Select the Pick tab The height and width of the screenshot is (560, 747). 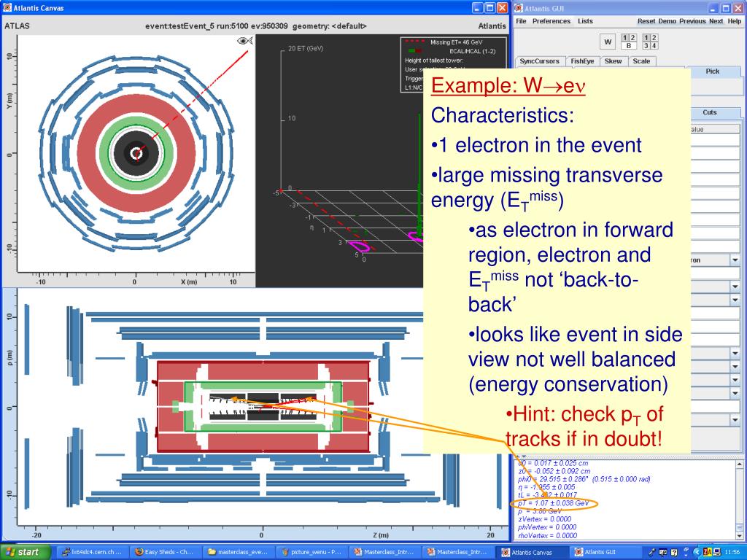coord(712,71)
